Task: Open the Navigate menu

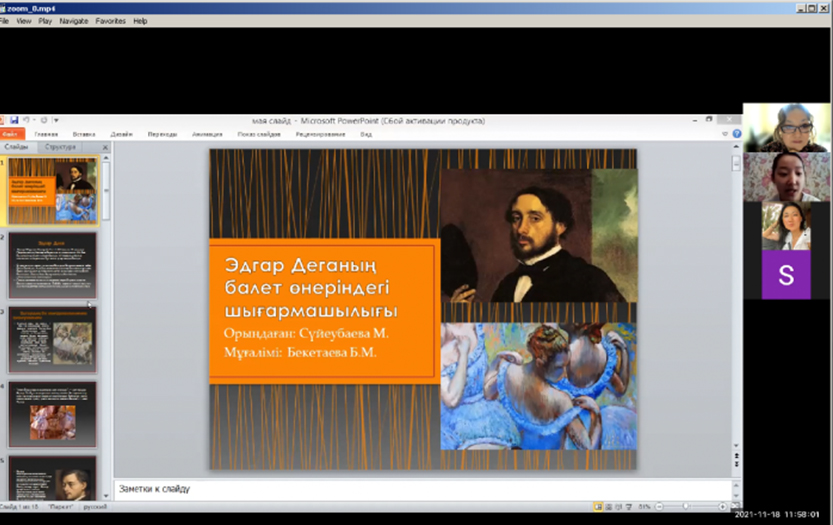Action: [73, 20]
